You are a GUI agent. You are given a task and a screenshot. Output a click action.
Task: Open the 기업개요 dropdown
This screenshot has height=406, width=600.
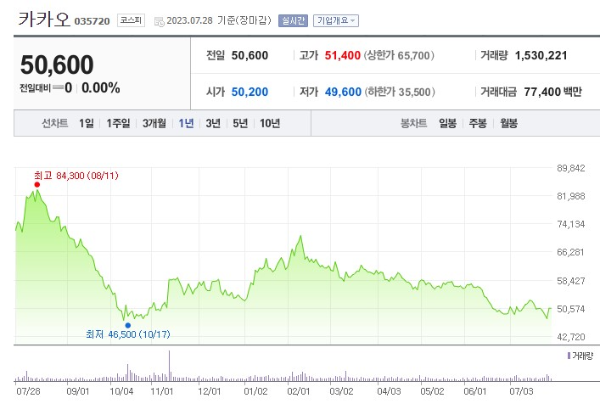tap(336, 20)
